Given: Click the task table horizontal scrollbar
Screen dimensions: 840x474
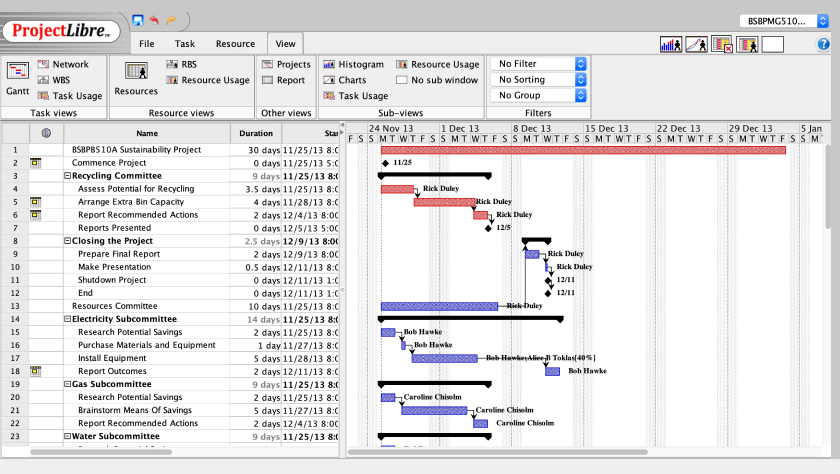Looking at the screenshot, I should [x=170, y=452].
